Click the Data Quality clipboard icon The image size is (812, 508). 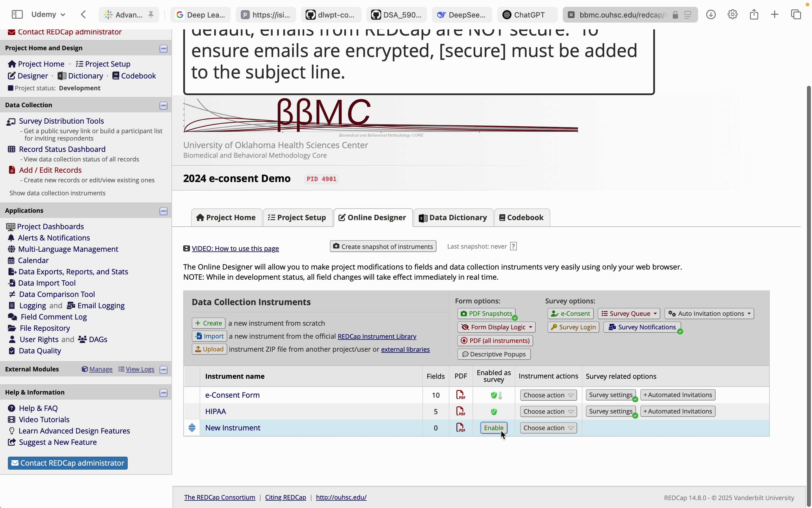click(x=12, y=351)
